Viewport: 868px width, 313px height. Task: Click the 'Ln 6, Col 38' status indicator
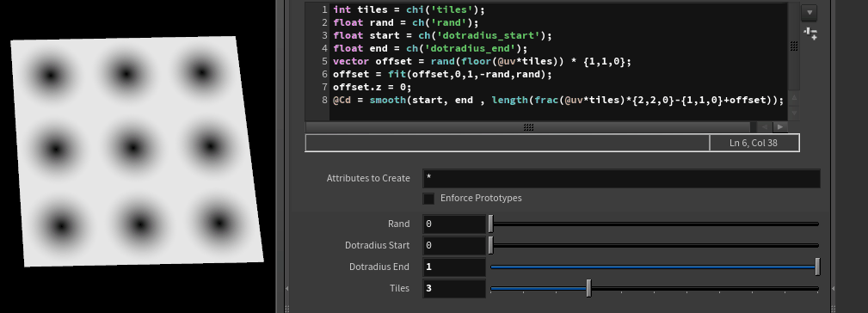(x=754, y=143)
